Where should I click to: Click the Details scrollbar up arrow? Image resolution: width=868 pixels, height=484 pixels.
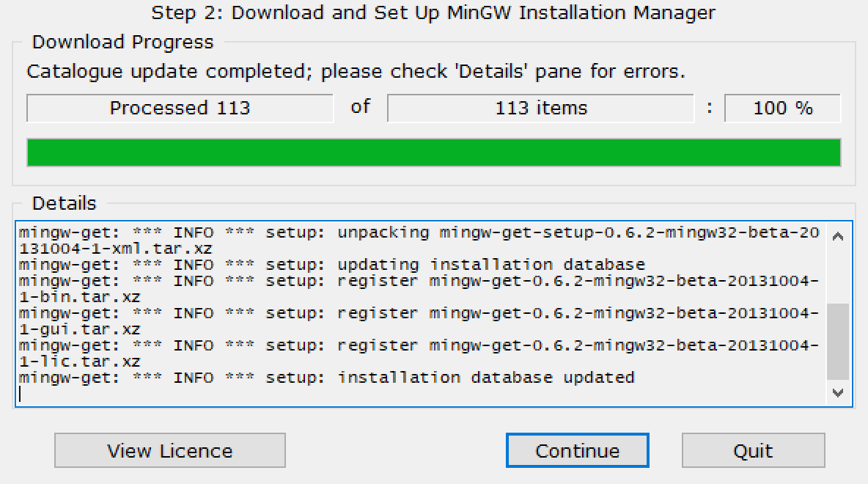(837, 236)
